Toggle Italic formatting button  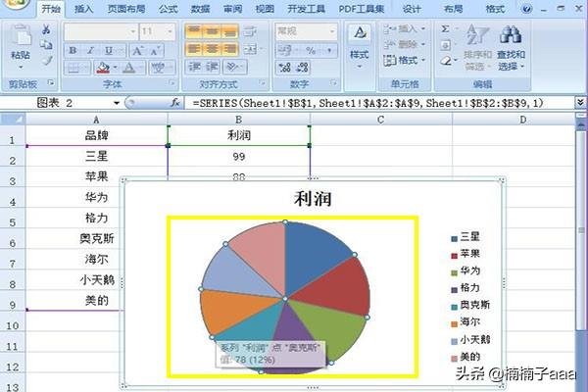90,51
